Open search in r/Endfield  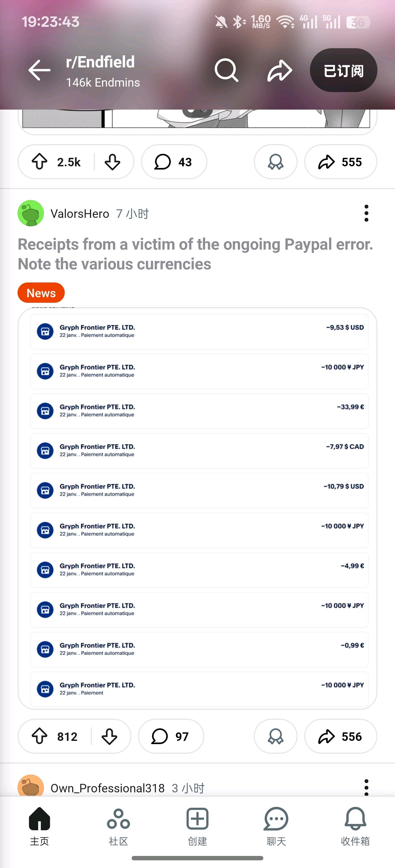[x=226, y=70]
